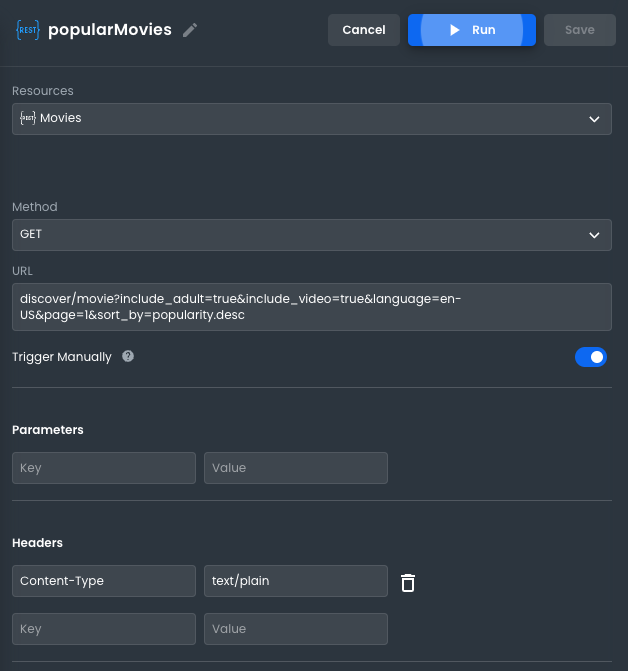
Task: Click the empty Headers Key field
Action: click(104, 629)
